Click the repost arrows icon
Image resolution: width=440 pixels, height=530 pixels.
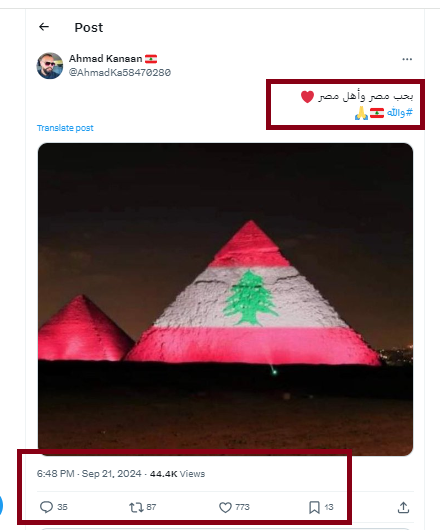136,507
